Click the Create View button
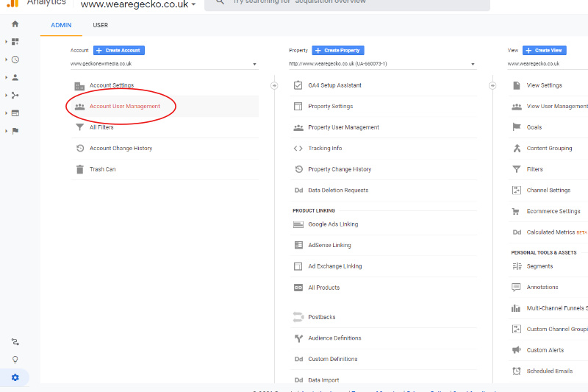Screen dimensions: 588x392 point(545,50)
